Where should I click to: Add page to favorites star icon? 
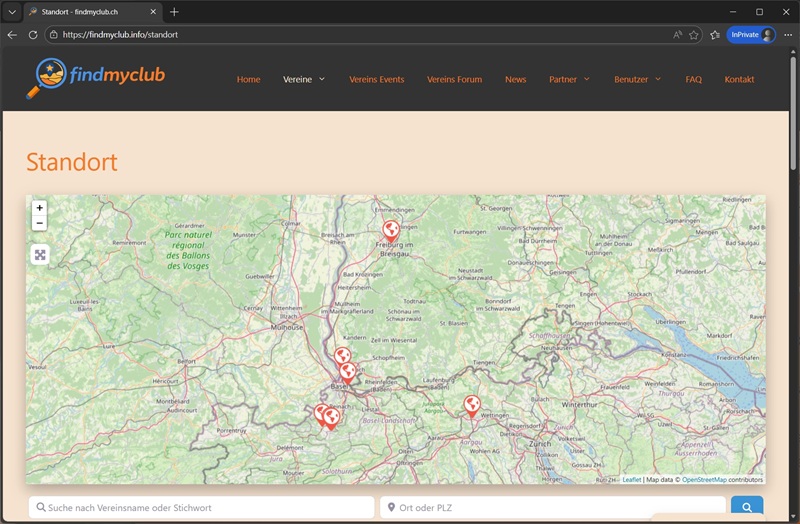[694, 34]
